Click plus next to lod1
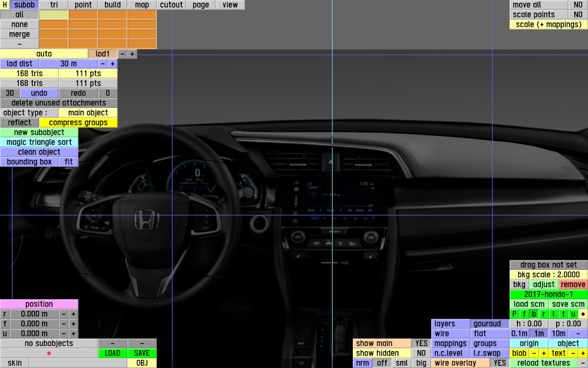The image size is (588, 368). tap(132, 54)
